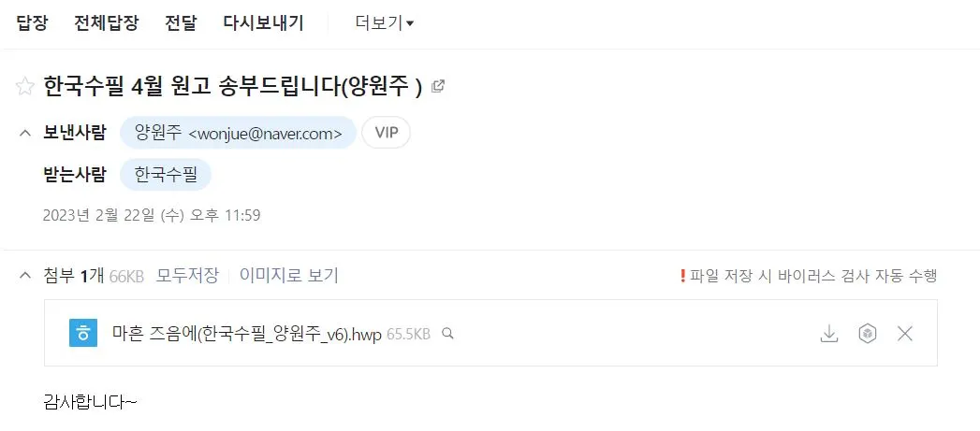Click the sender 양원주 address chip
This screenshot has height=431, width=980.
[238, 133]
